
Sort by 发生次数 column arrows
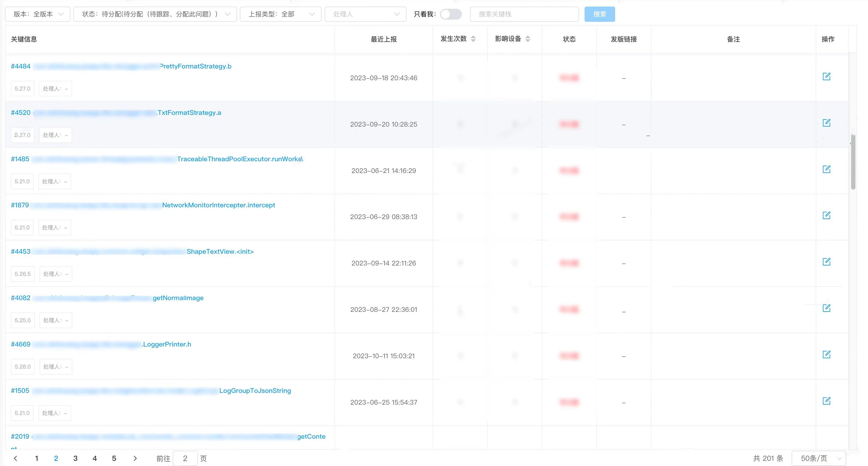tap(473, 39)
